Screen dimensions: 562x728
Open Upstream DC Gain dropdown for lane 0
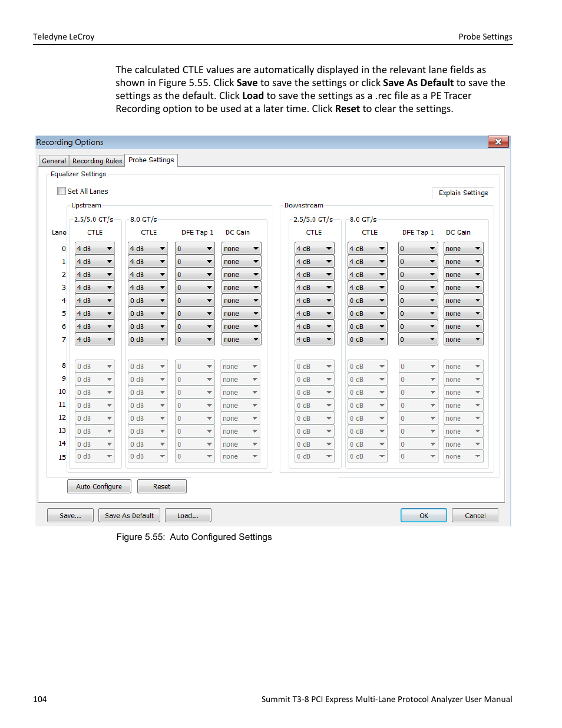coord(241,249)
